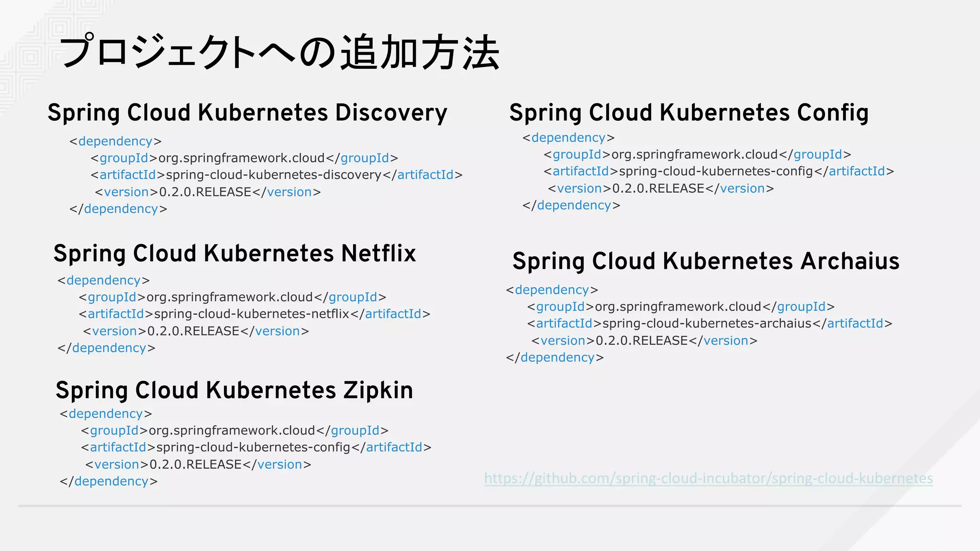Open the spring-cloud-kubernetes GitHub link

tap(708, 478)
